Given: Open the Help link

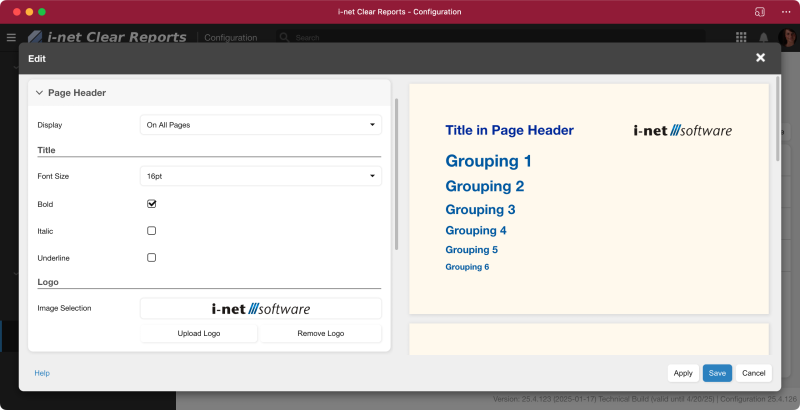Looking at the screenshot, I should tap(42, 373).
